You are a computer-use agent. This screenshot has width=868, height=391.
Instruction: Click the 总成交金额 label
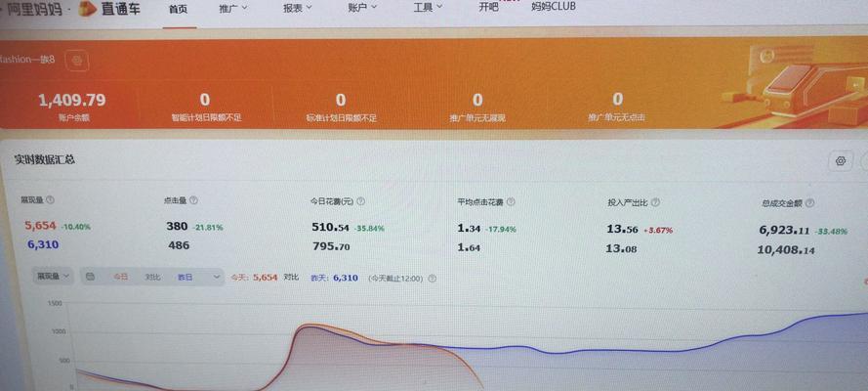(782, 203)
